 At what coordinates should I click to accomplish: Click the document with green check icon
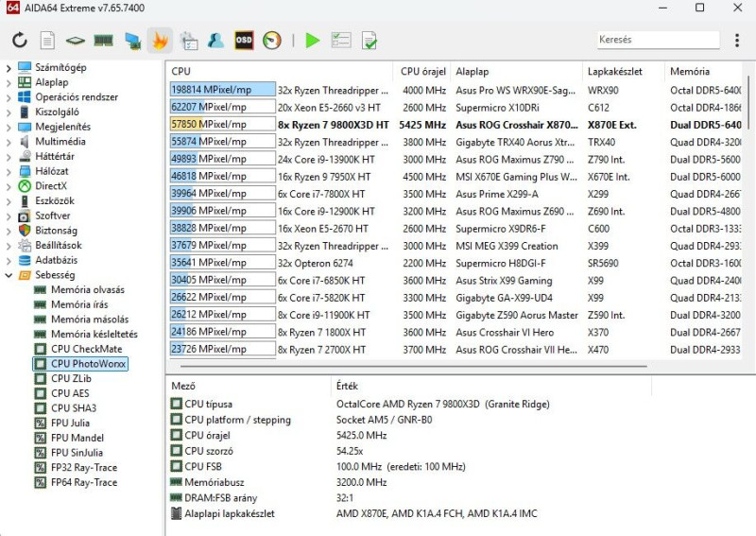369,41
